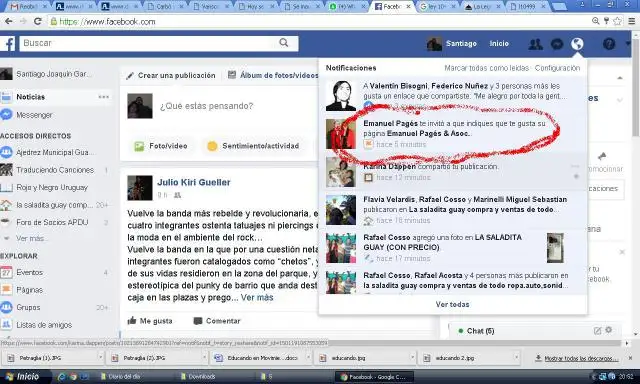Open Valentín Bisogni like notification
Screen dimensions: 640x384
pos(453,95)
